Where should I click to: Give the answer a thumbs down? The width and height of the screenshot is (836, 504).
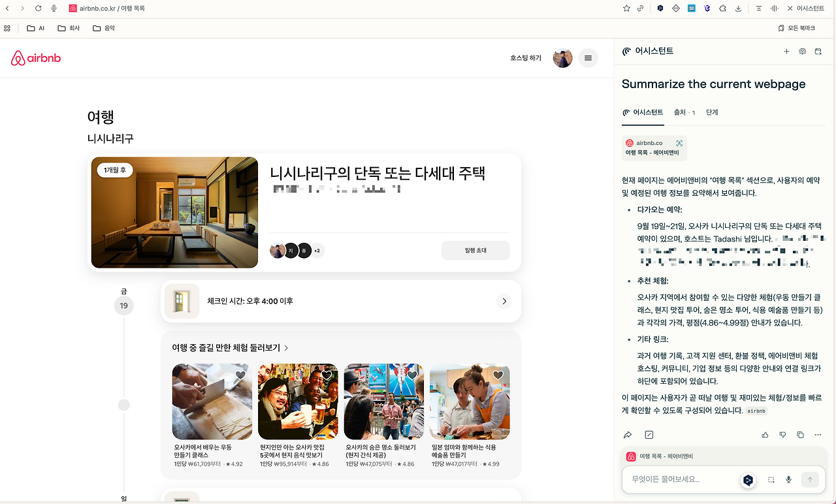click(x=782, y=435)
